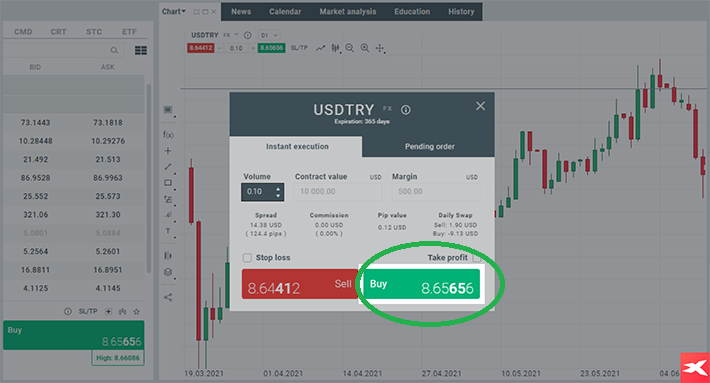Enable the Stop loss checkbox
The width and height of the screenshot is (710, 383).
(x=247, y=258)
